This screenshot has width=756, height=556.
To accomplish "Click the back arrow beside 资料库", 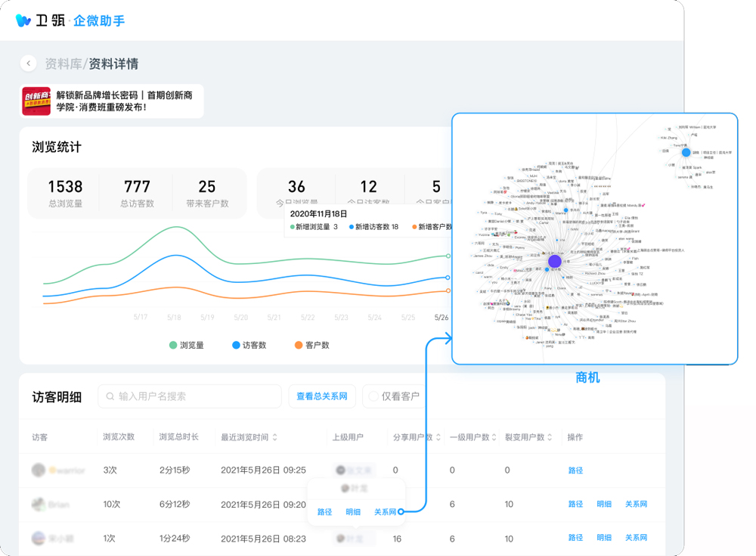I will tap(29, 64).
